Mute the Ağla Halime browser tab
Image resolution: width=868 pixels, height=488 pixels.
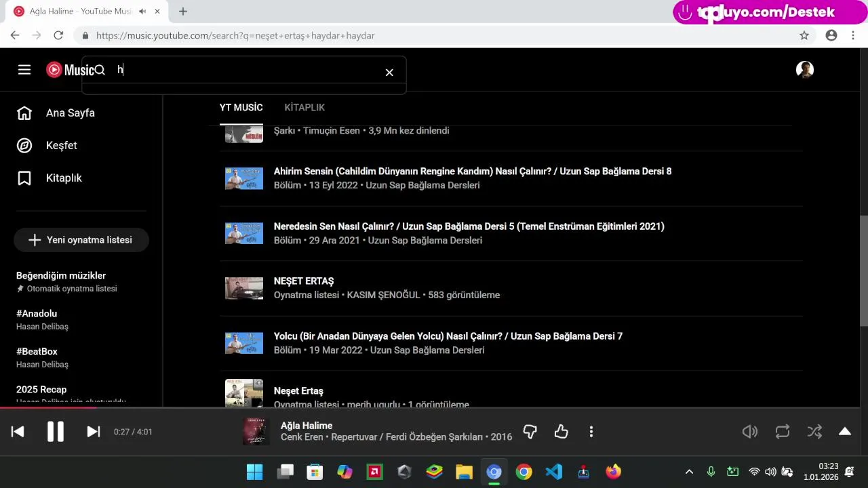pyautogui.click(x=142, y=12)
